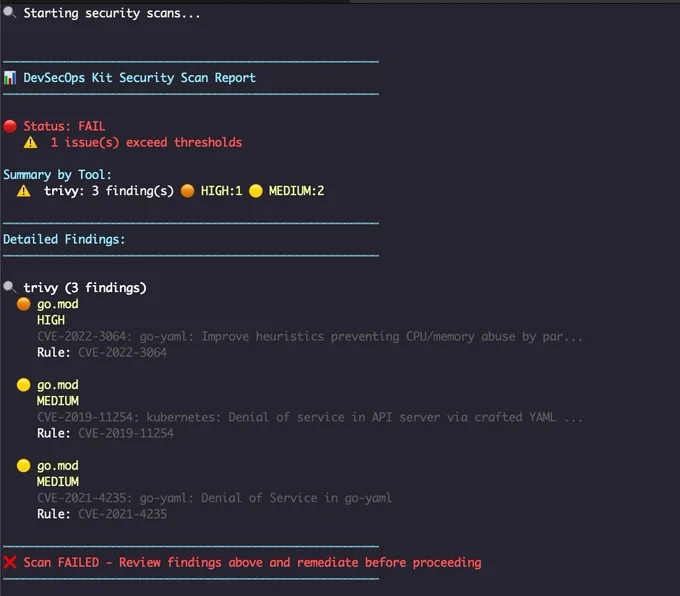The width and height of the screenshot is (680, 596).
Task: Click 'trivy (3 findings)' section header
Action: tap(85, 288)
